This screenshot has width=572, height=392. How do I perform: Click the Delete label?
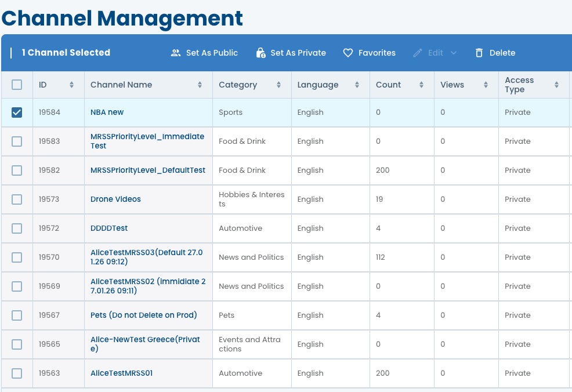click(502, 53)
